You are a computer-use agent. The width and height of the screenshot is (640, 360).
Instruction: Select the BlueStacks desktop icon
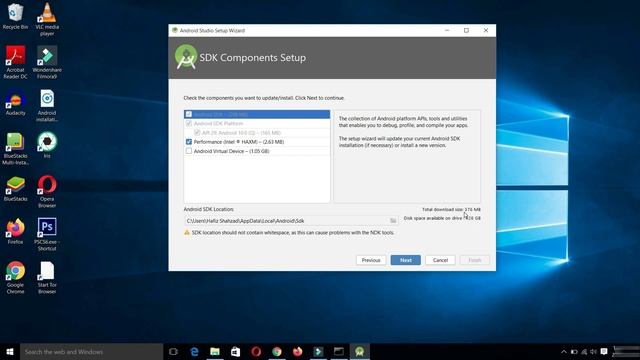16,189
